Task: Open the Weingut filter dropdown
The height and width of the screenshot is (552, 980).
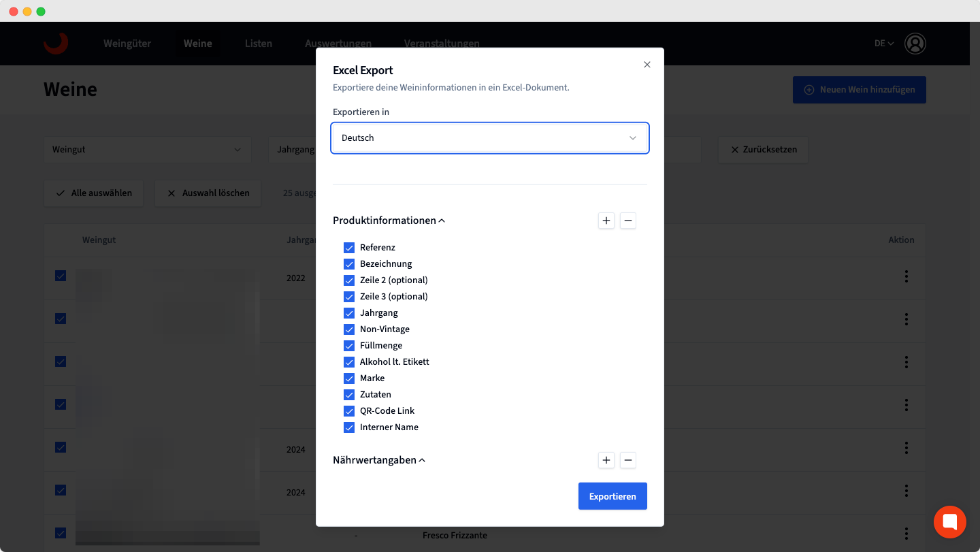Action: [148, 150]
